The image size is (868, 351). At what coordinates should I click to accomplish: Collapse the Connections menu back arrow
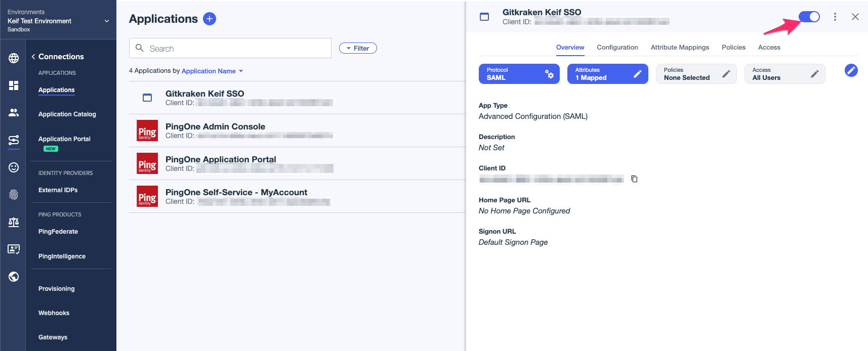[33, 57]
